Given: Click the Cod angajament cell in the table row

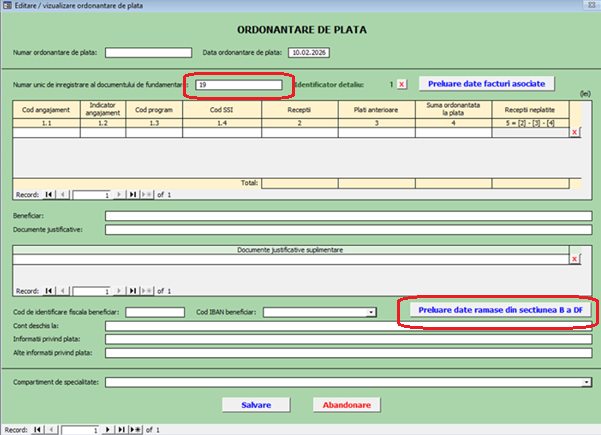Looking at the screenshot, I should [46, 133].
